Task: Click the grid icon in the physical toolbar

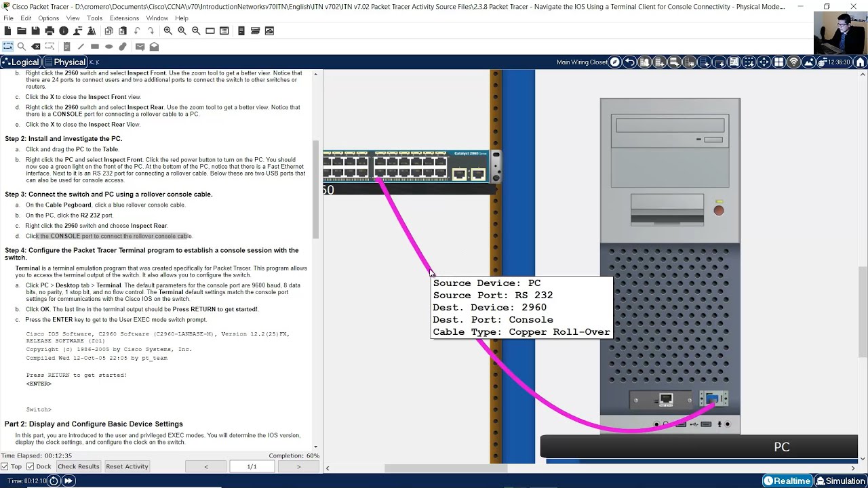Action: [778, 62]
